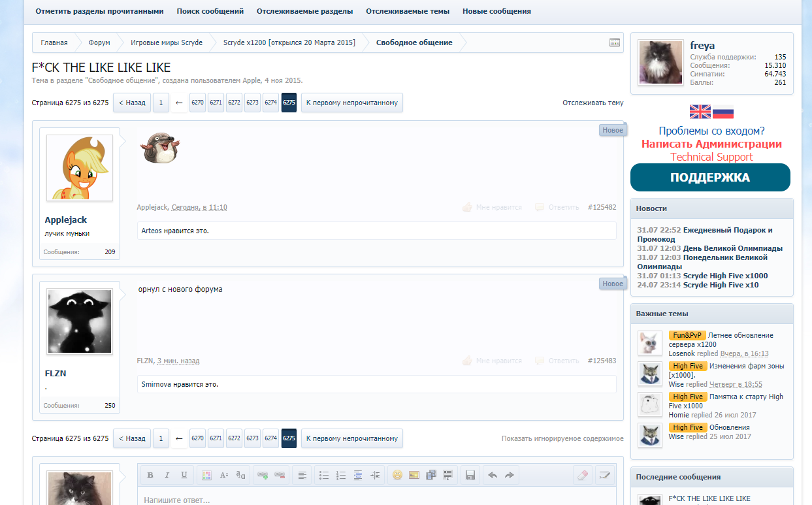Open Applejack's avatar image
Screen dimensions: 812x505
click(80, 168)
